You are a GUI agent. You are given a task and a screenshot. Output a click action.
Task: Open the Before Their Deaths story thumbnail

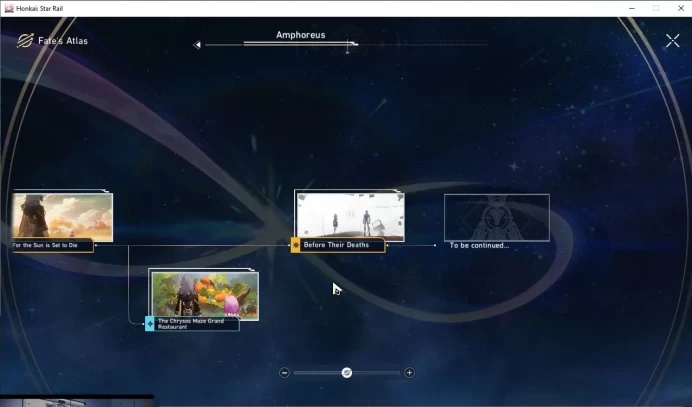pyautogui.click(x=350, y=216)
